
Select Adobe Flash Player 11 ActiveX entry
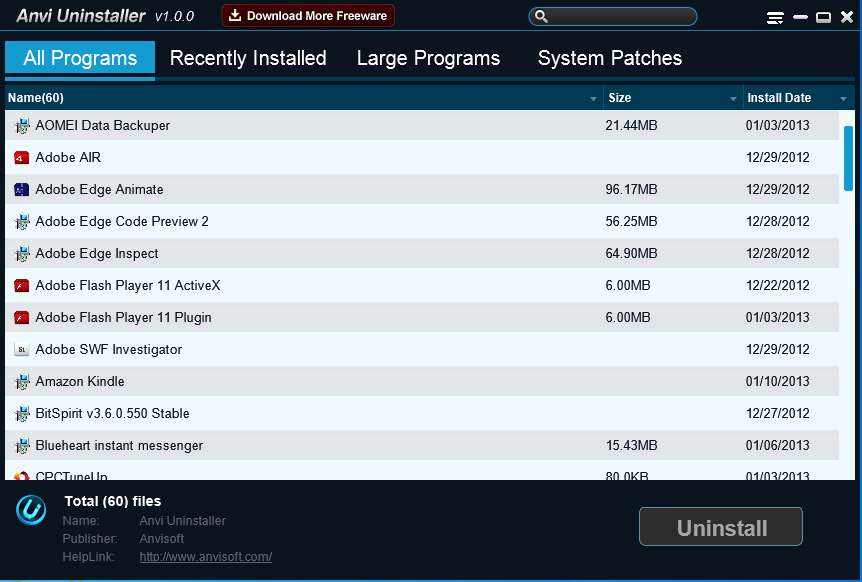tap(128, 286)
